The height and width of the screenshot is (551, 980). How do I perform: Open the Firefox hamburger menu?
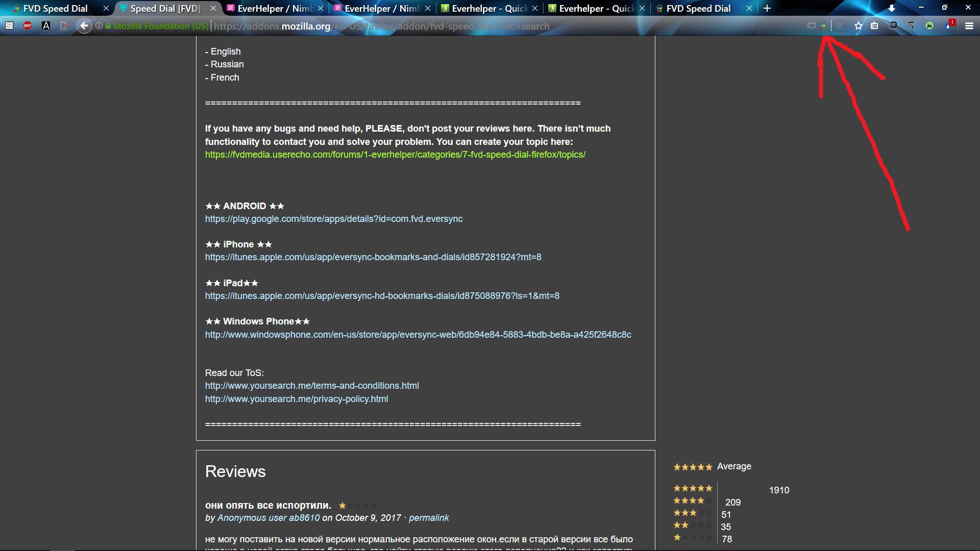click(x=969, y=26)
